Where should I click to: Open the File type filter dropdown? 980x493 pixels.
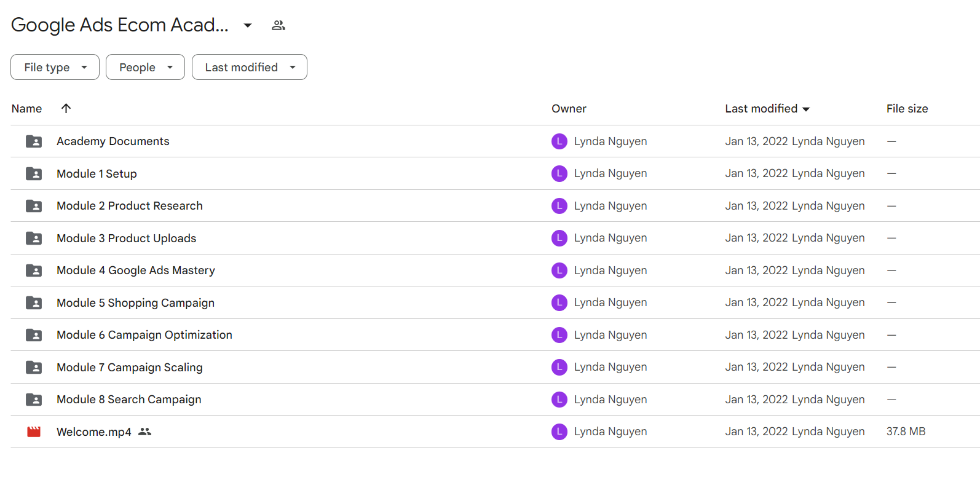coord(55,67)
